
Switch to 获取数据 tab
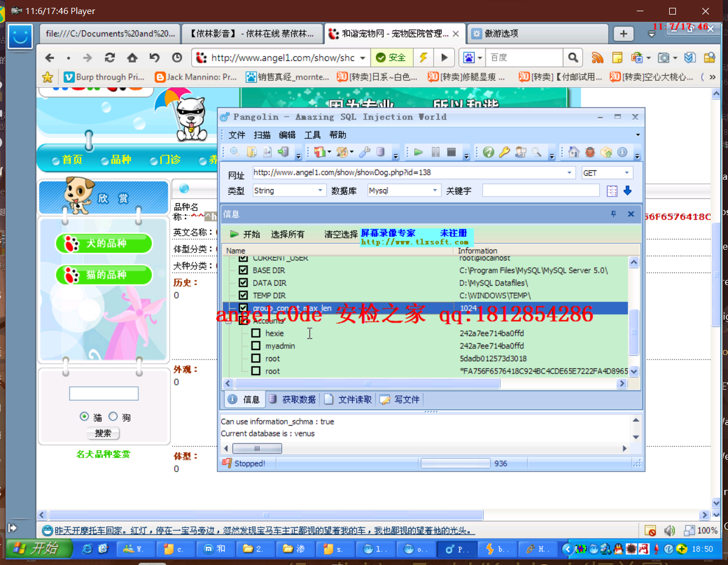[292, 399]
